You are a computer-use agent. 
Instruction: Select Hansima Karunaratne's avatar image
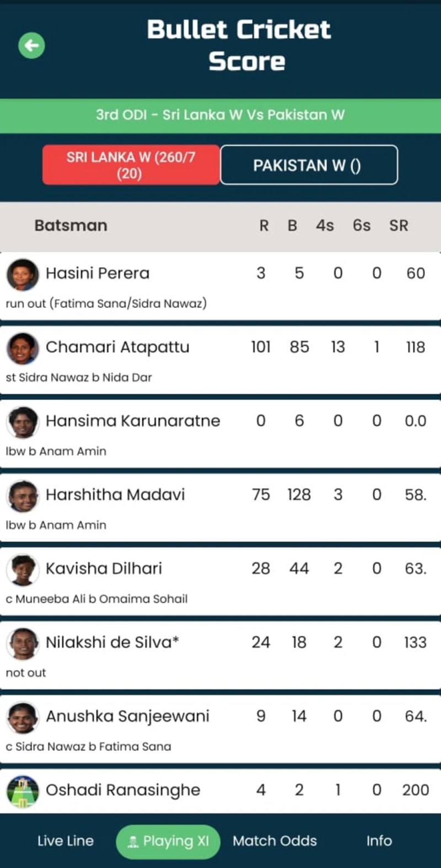click(x=23, y=421)
